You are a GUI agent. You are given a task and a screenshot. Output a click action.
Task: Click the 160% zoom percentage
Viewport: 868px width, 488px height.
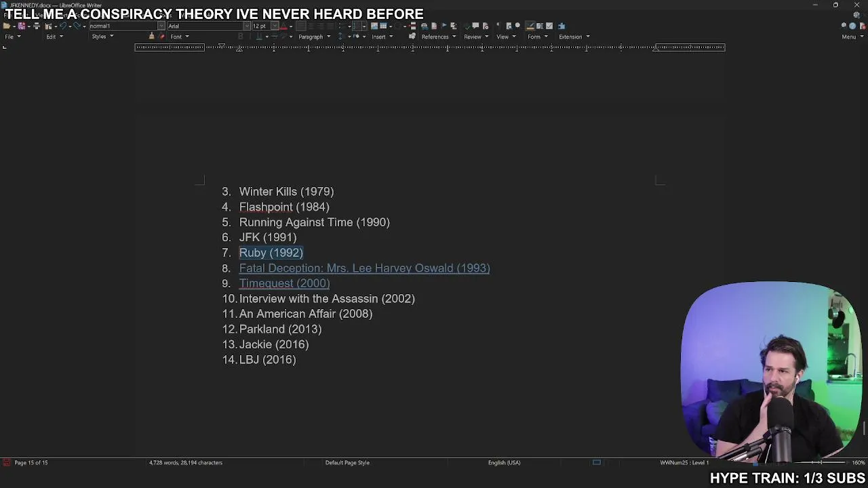[859, 462]
